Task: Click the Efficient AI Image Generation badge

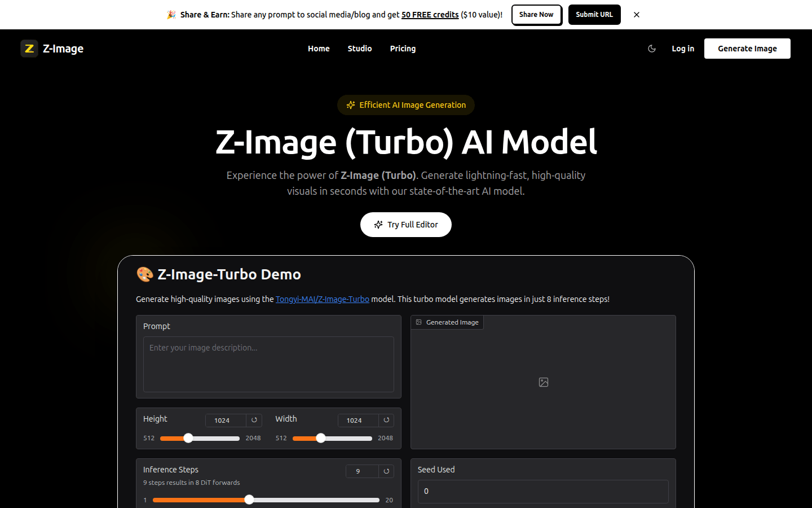Action: [406, 105]
